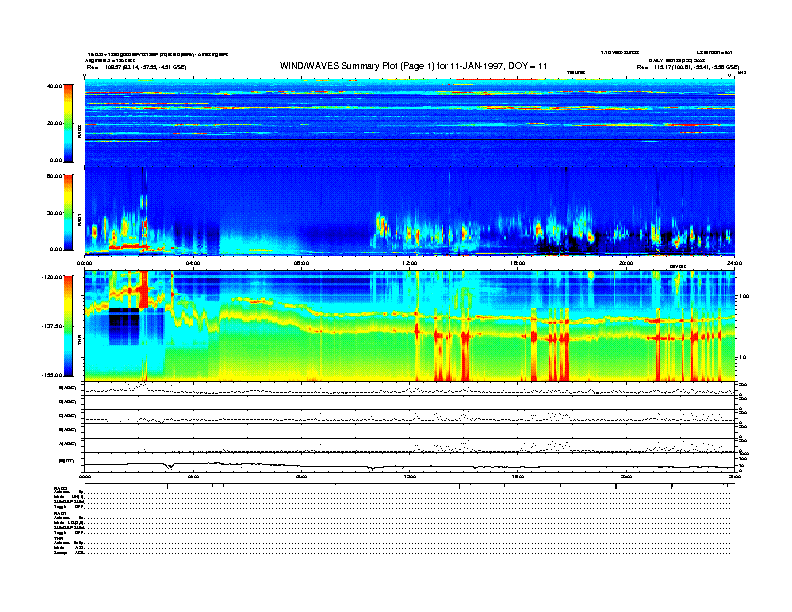Click the -120.00 color bar label
This screenshot has width=792, height=612.
[x=53, y=277]
